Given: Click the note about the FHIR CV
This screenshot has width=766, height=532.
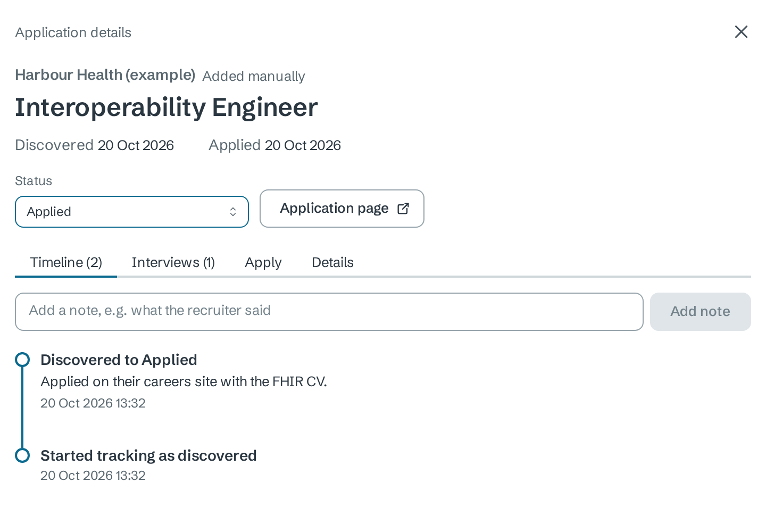Looking at the screenshot, I should point(184,381).
